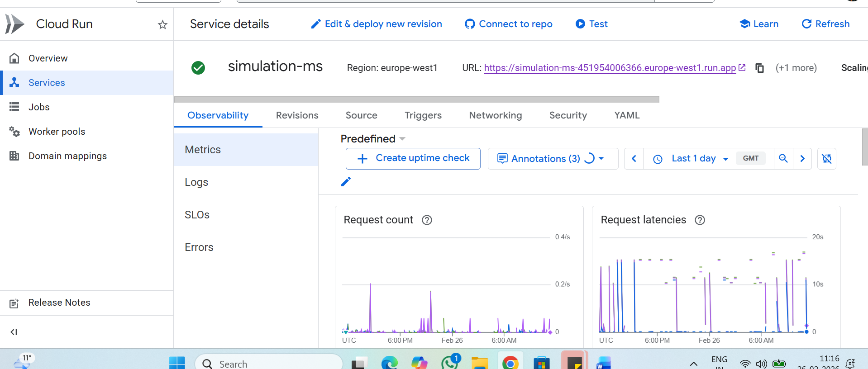Switch to the Security tab

[568, 115]
